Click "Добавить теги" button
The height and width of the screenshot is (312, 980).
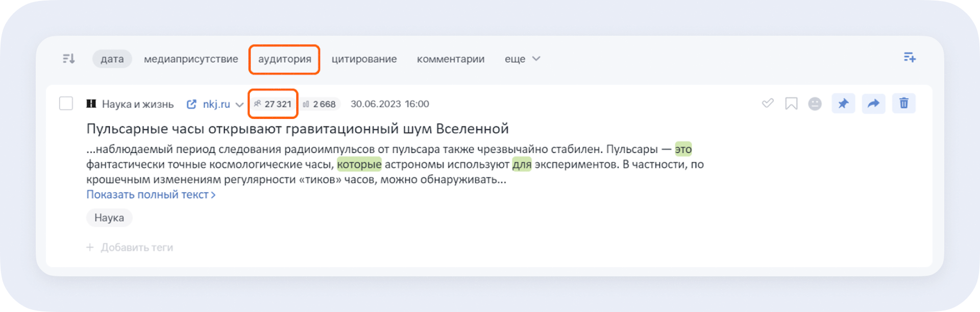[130, 247]
